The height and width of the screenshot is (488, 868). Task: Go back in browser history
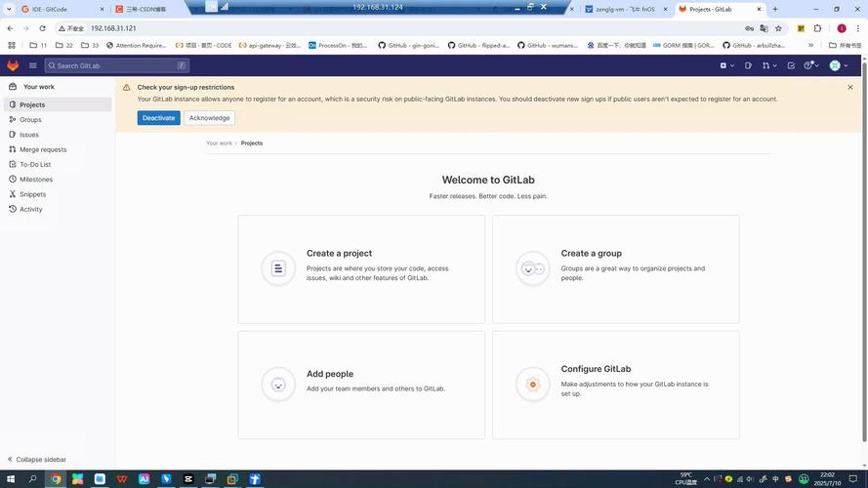10,28
